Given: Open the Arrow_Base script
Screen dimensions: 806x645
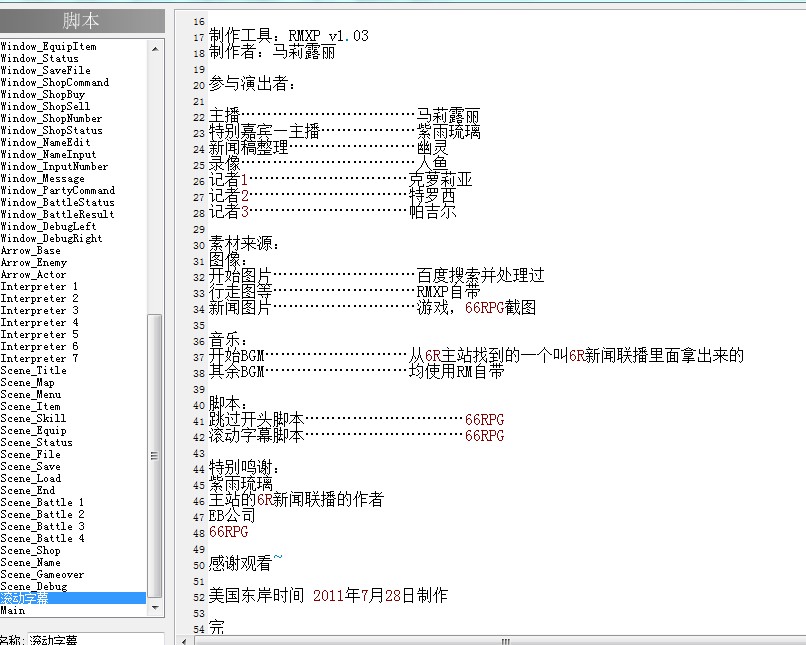Looking at the screenshot, I should tap(30, 250).
